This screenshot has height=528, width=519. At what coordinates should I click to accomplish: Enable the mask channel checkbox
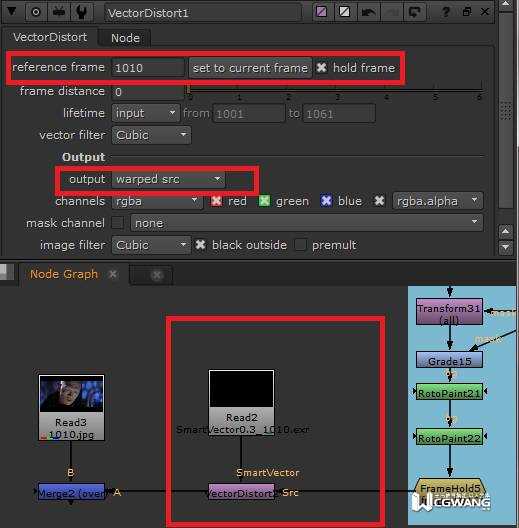(117, 223)
